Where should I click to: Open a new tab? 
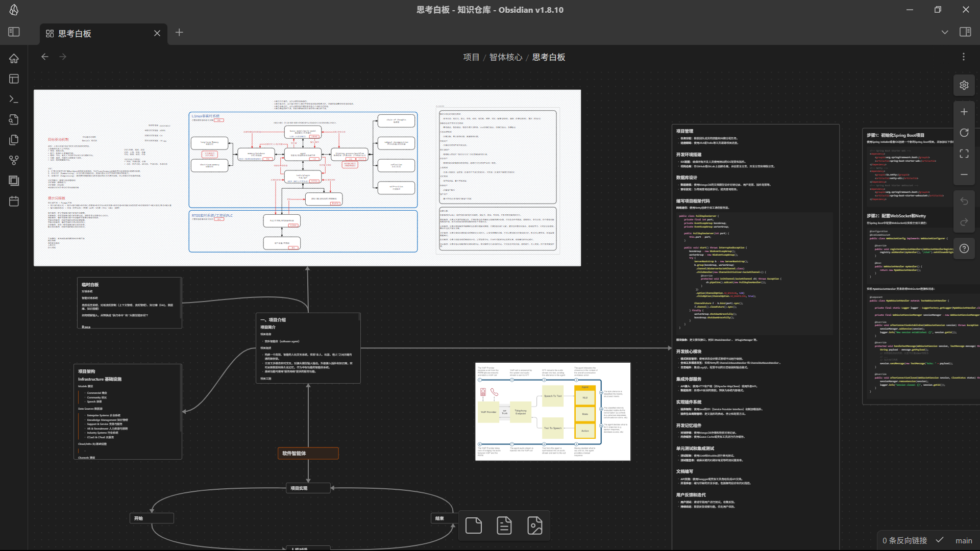click(179, 33)
